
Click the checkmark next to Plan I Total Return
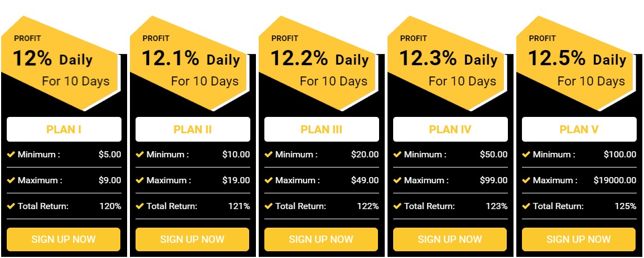point(11,206)
